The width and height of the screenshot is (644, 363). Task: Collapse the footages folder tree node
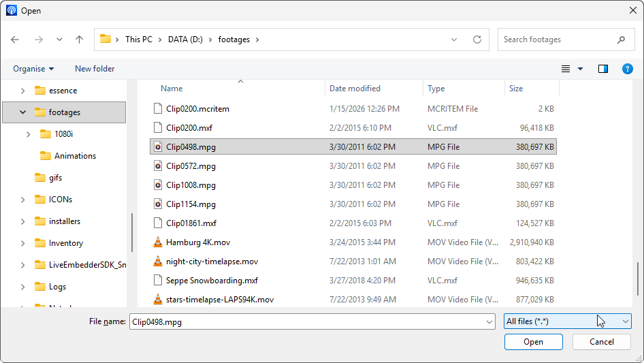(22, 112)
